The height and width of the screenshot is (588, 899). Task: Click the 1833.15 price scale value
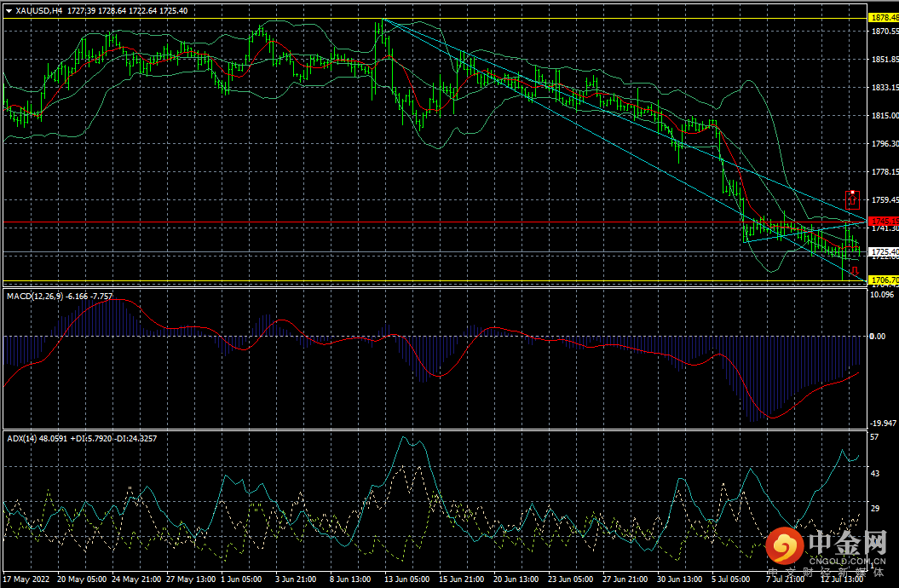(x=882, y=87)
